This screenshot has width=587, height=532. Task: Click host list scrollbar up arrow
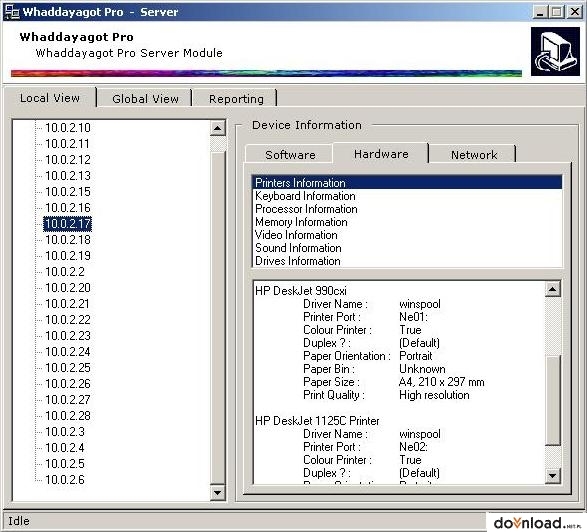(218, 128)
